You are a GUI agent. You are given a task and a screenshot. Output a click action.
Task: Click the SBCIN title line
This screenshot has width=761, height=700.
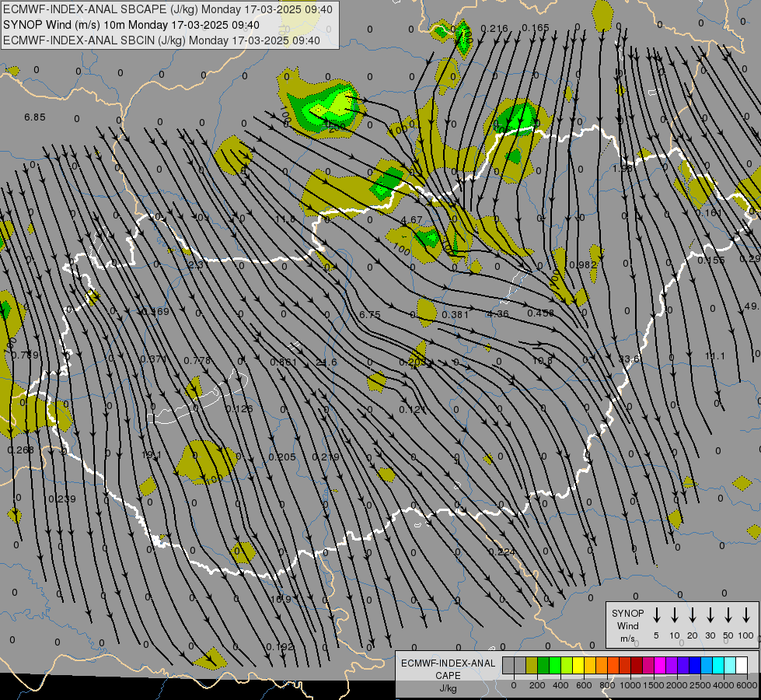(162, 40)
